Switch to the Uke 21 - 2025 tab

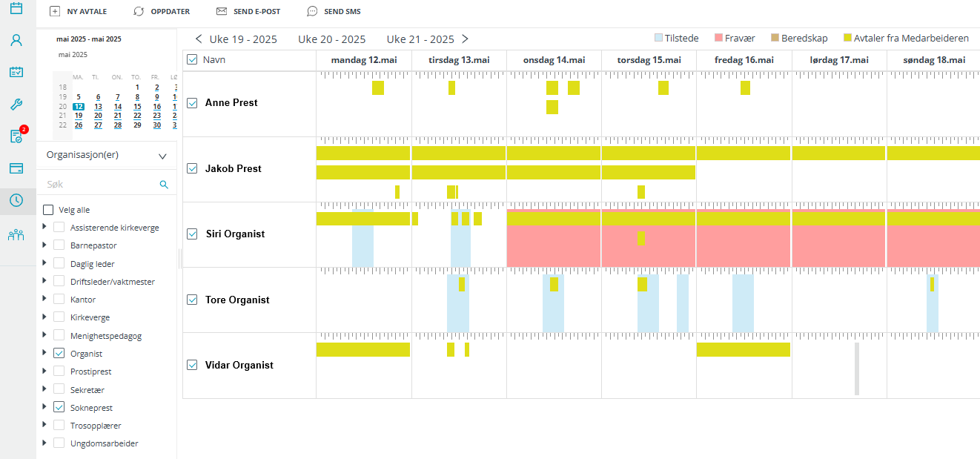click(x=420, y=39)
